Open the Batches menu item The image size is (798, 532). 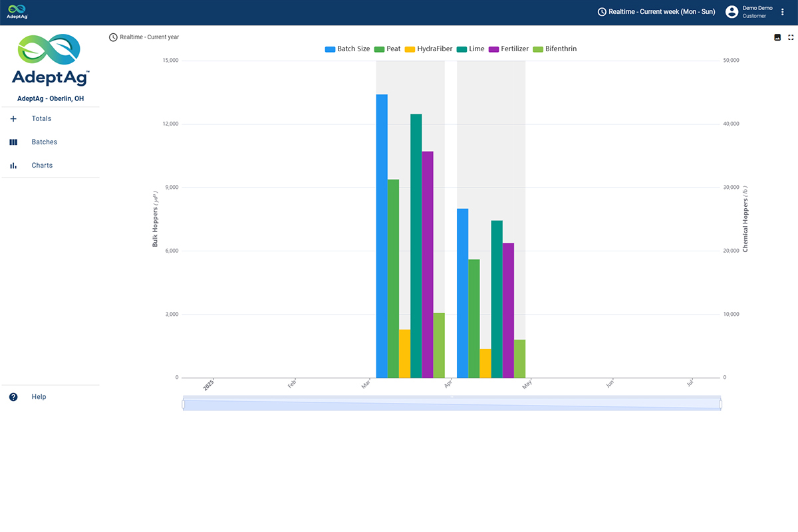[x=45, y=142]
